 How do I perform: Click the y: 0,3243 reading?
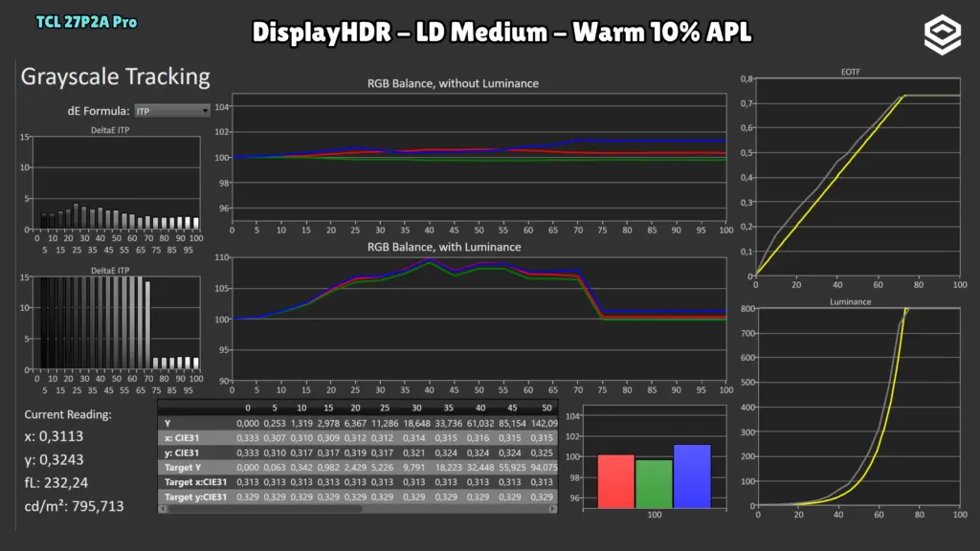[x=54, y=459]
